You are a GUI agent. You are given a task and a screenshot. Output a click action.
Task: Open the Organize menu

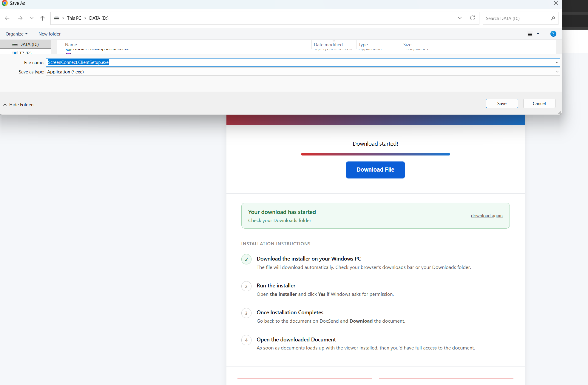[17, 34]
